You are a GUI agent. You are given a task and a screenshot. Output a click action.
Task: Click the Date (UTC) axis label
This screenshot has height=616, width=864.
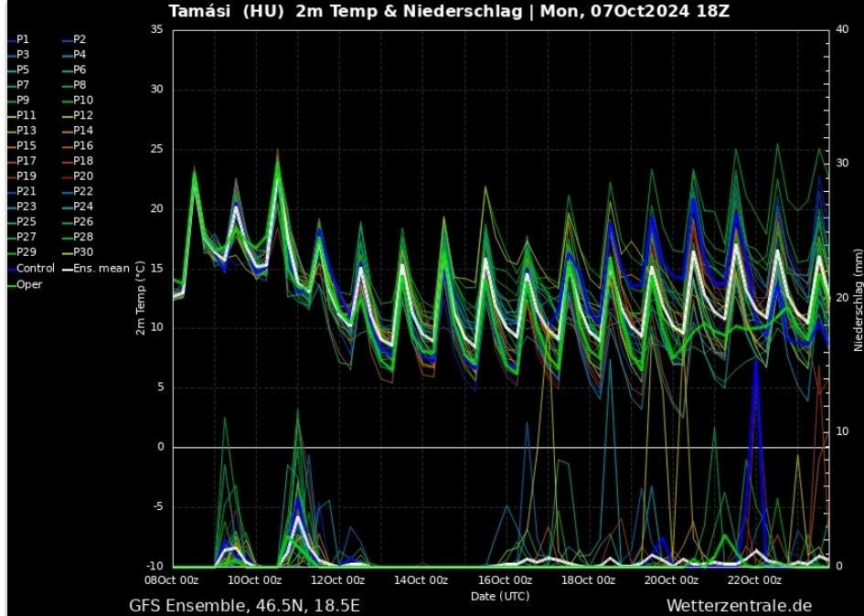coord(499,596)
